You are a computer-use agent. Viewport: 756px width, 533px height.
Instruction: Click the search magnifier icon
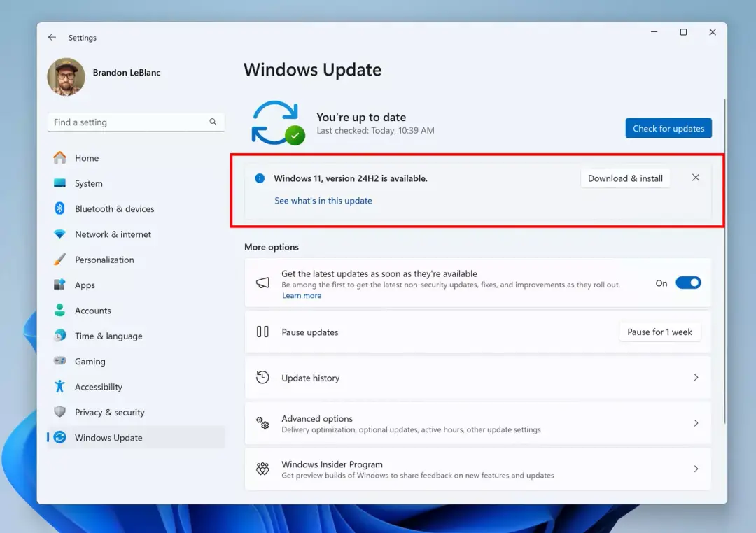click(x=213, y=122)
